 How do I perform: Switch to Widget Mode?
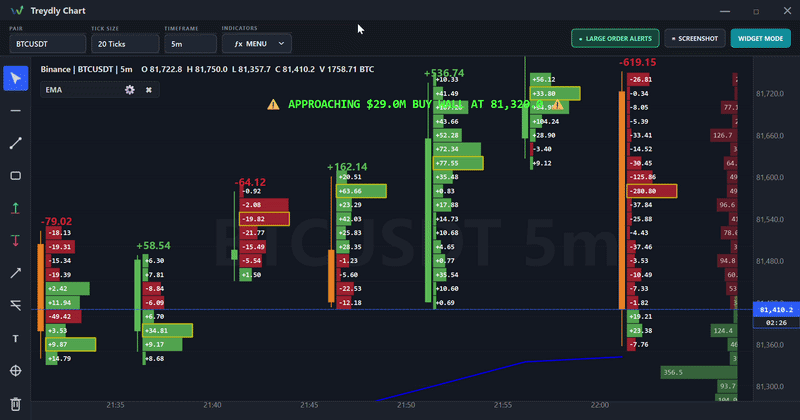[761, 38]
